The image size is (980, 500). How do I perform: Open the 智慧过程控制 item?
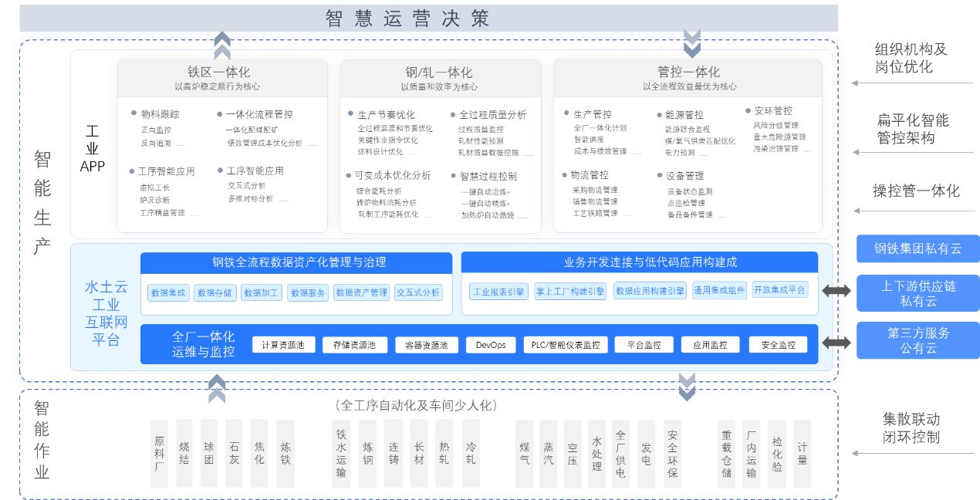coord(488,177)
